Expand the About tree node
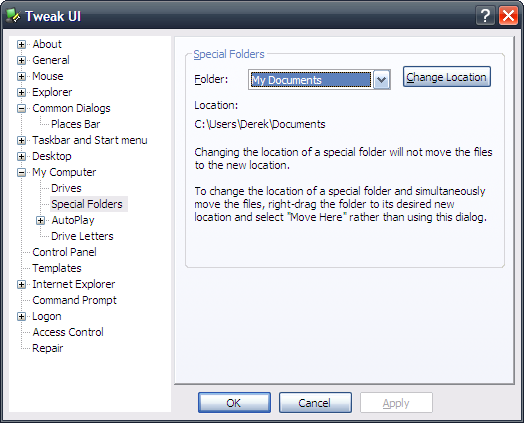The width and height of the screenshot is (524, 423). tap(21, 44)
